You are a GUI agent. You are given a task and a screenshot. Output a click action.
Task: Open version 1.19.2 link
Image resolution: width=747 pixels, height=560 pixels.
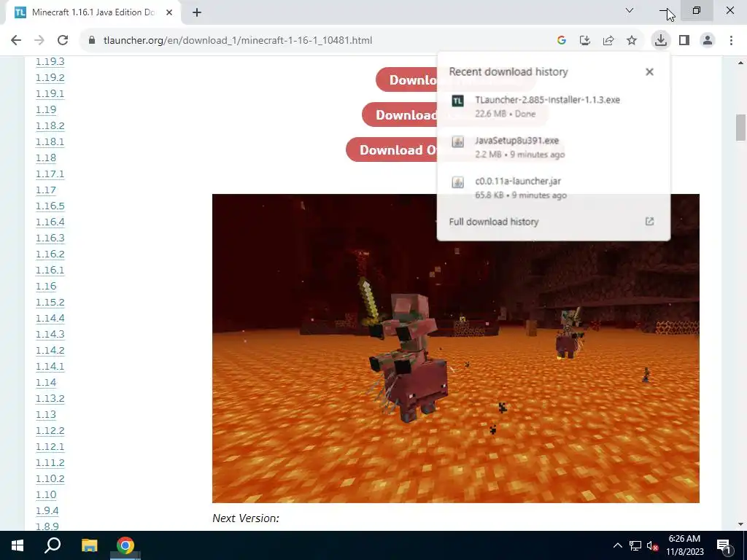point(50,77)
